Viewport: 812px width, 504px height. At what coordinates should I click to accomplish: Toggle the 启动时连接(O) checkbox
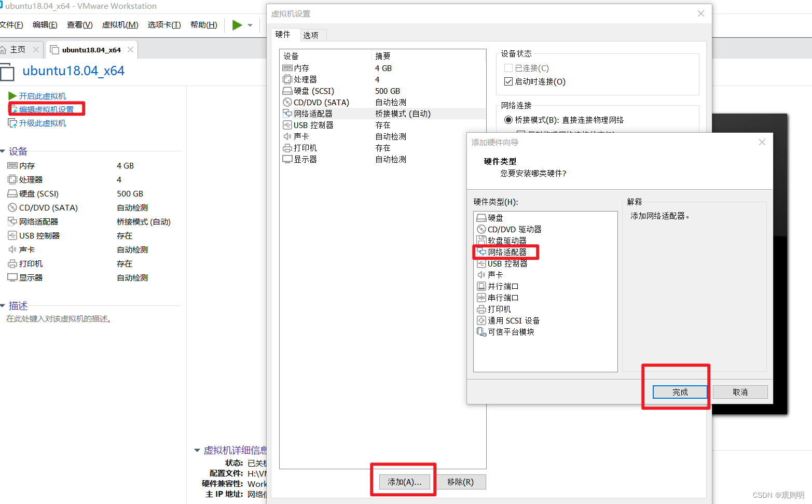point(508,81)
